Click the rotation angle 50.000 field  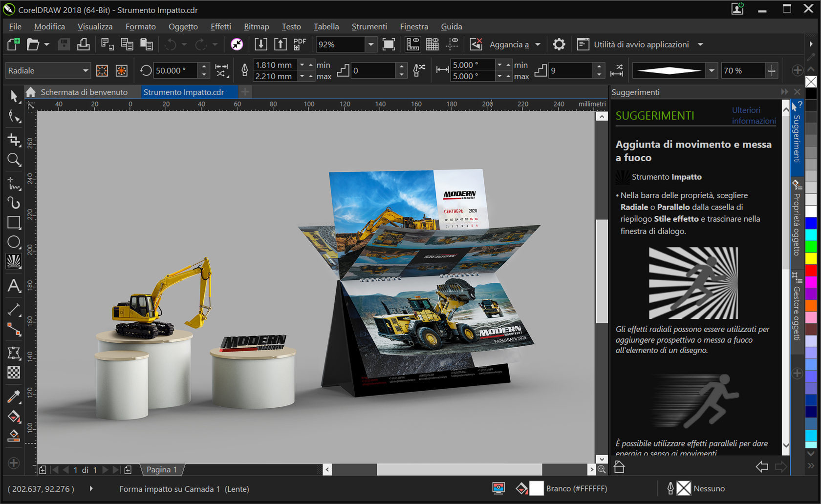tap(176, 71)
